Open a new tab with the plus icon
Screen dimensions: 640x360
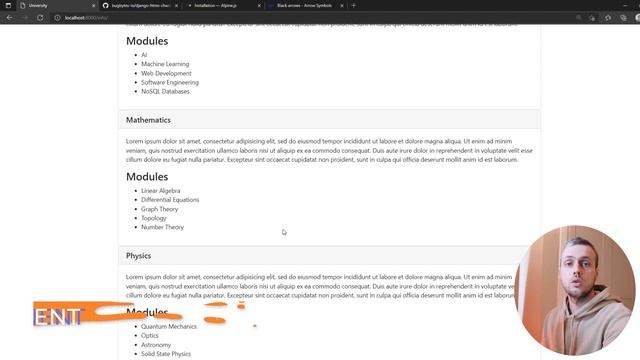tap(354, 6)
